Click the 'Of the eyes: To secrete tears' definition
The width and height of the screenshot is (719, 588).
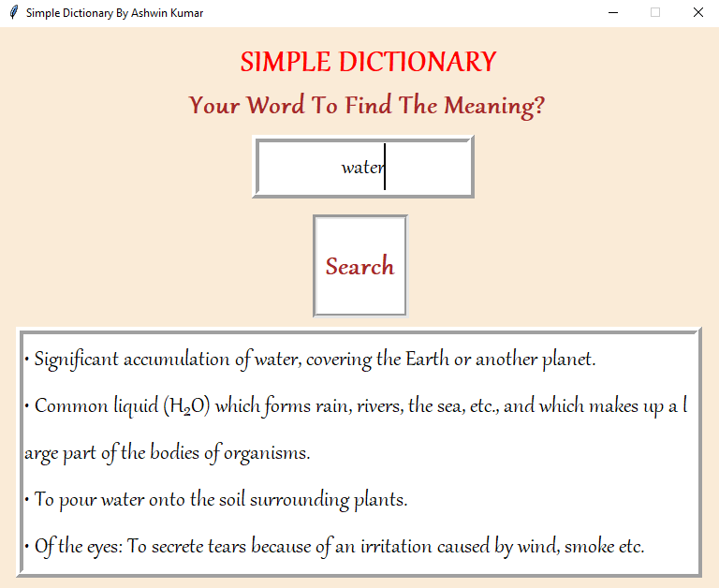pos(334,546)
